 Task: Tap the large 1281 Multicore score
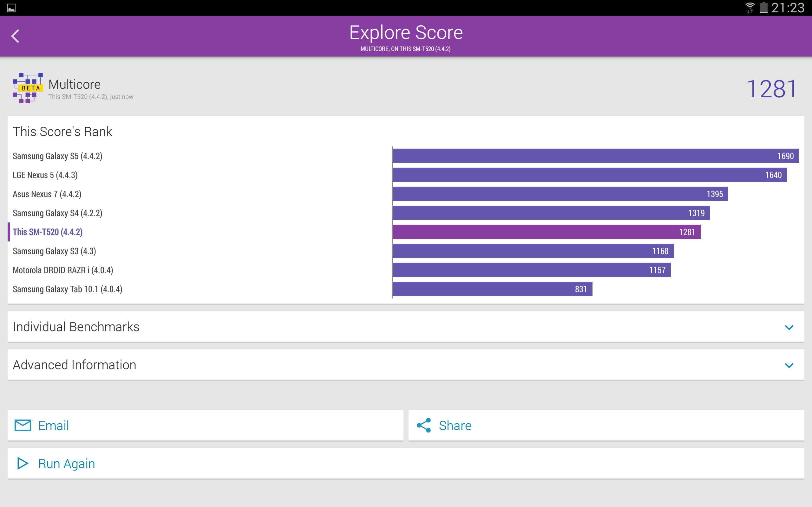click(772, 89)
